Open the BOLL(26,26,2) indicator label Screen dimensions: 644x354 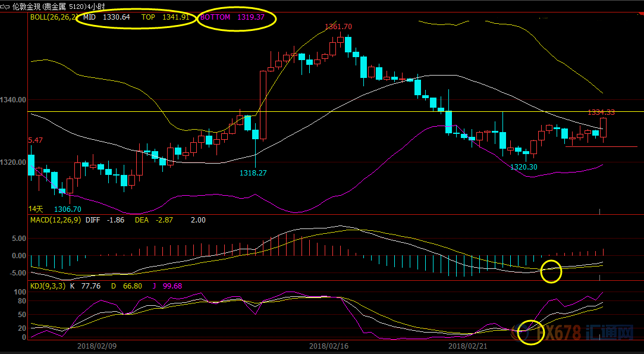coord(54,17)
